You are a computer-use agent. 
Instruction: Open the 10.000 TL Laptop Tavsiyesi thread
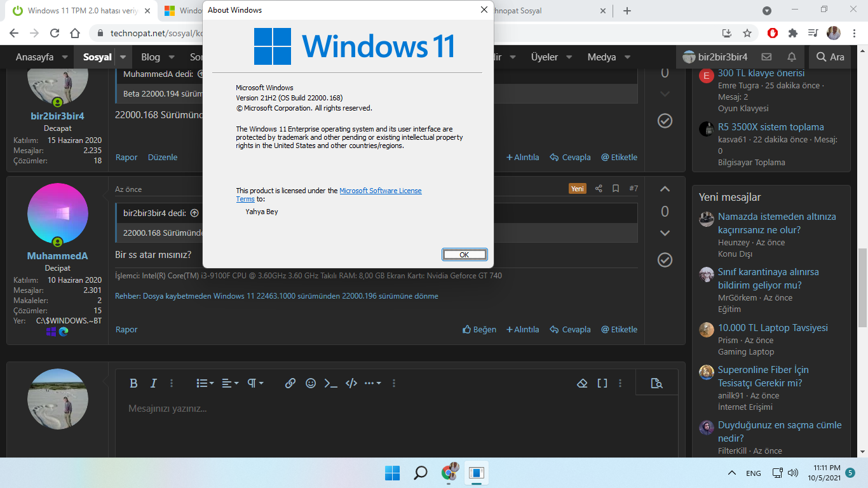(x=773, y=328)
